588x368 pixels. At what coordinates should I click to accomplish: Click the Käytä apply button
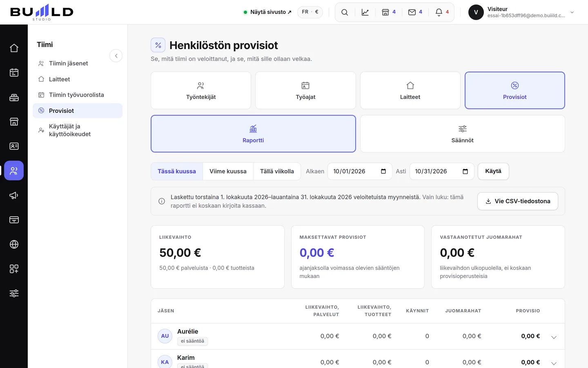point(493,171)
